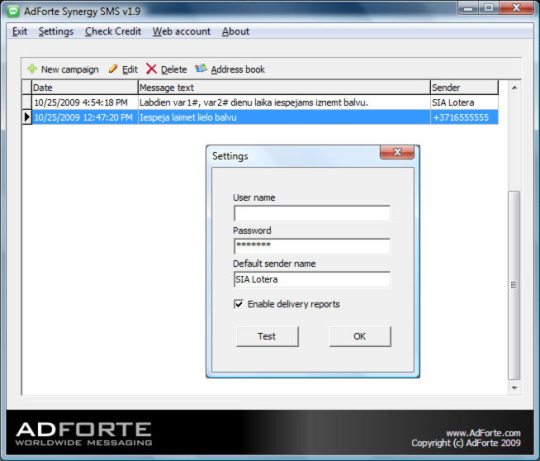Click the www.AdForte.com link

click(x=483, y=433)
